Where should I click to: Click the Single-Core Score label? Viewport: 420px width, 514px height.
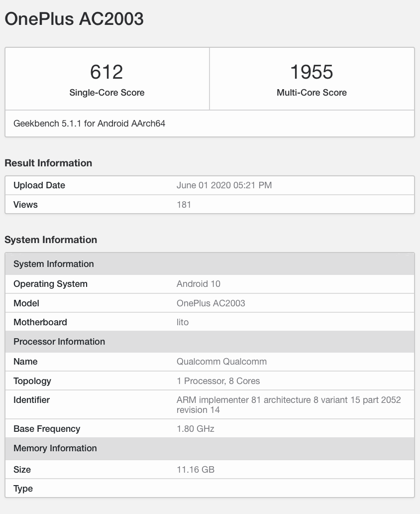107,93
